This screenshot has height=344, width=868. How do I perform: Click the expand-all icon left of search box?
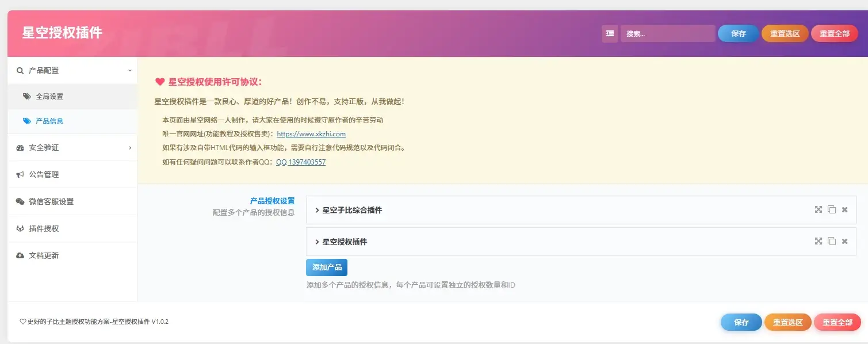pyautogui.click(x=610, y=33)
